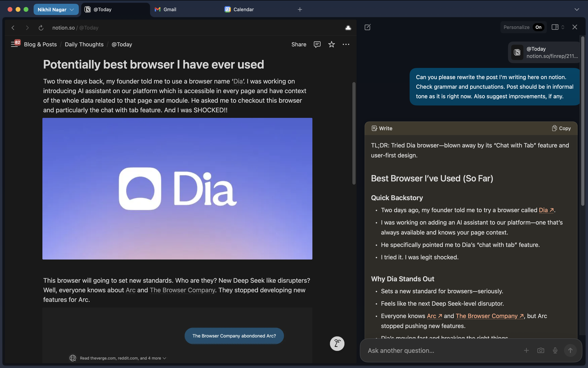Open the 'Dia' link in Notion paragraph
This screenshot has width=588, height=368.
tap(238, 81)
